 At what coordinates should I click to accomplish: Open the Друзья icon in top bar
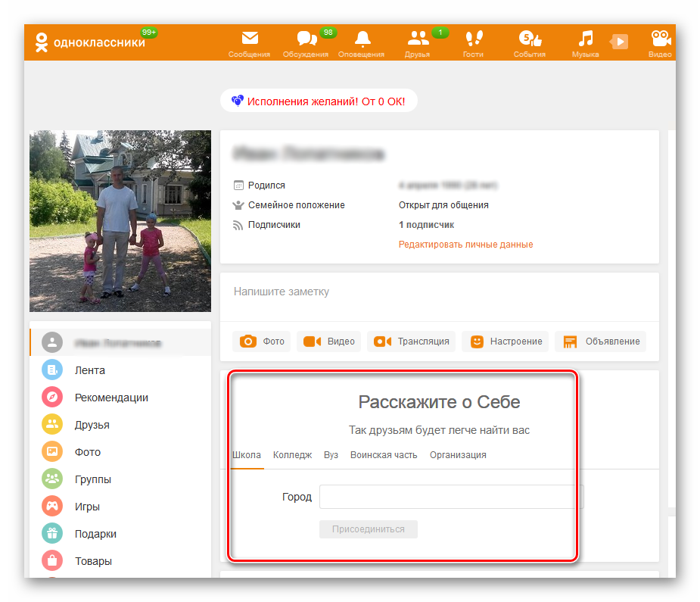[x=418, y=39]
